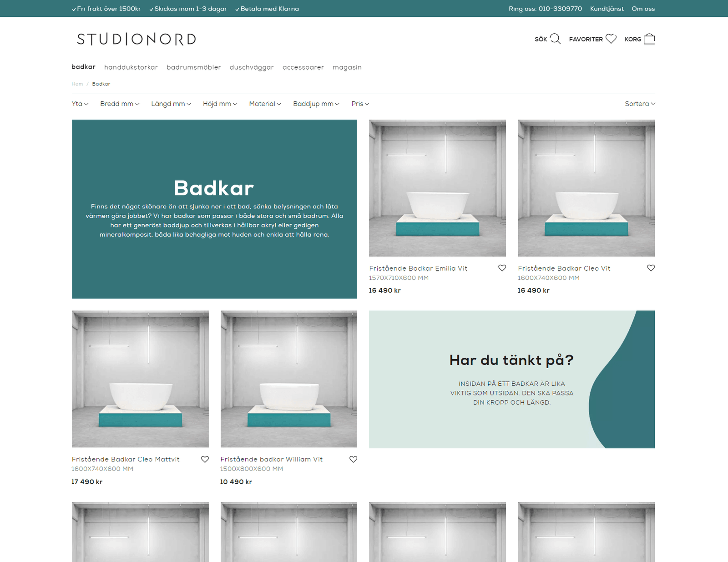Expand the Material filter
The image size is (728, 562).
point(265,104)
